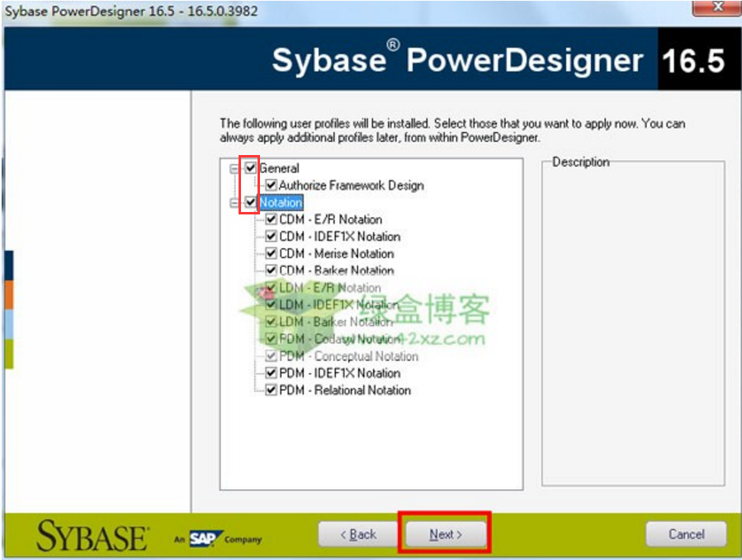This screenshot has height=560, width=742.
Task: Proceed with the Next button
Action: click(x=446, y=534)
